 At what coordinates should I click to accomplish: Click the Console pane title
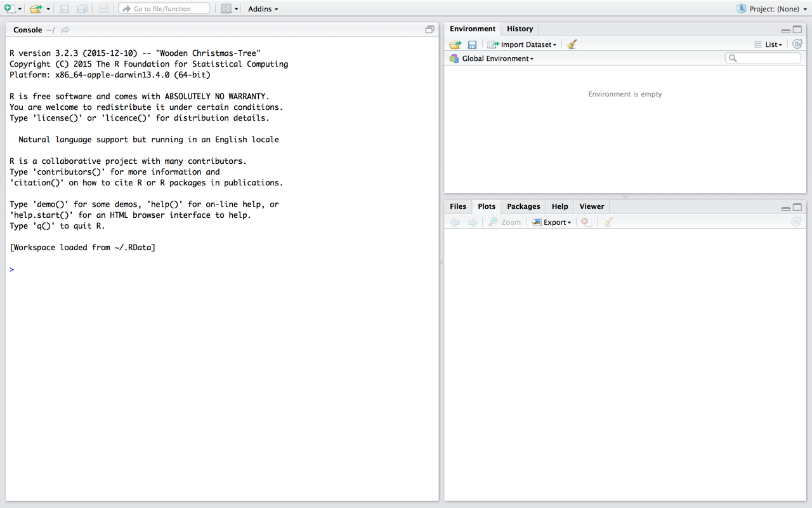(27, 30)
